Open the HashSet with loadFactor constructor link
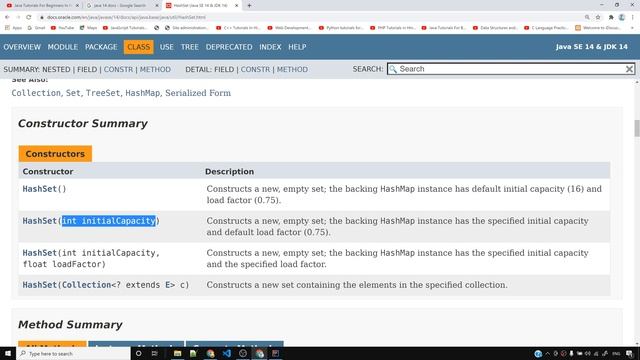Screen dimensions: 640x360 [40, 253]
